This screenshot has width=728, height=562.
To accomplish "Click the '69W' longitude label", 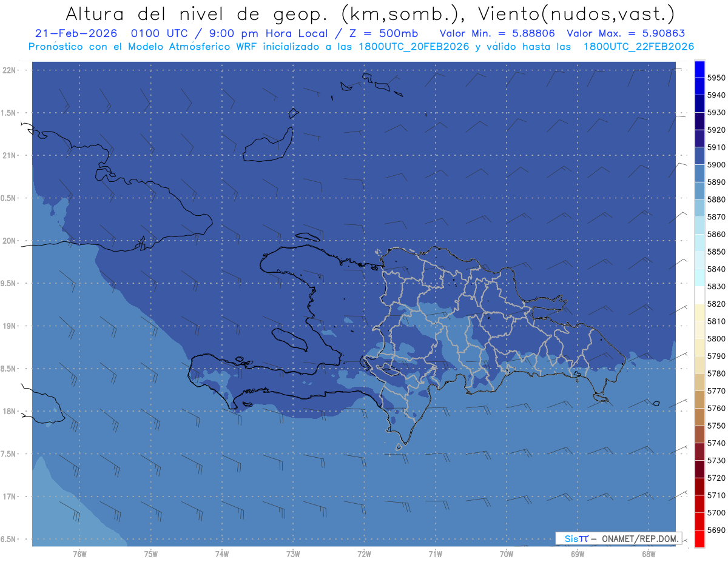I will (x=578, y=554).
